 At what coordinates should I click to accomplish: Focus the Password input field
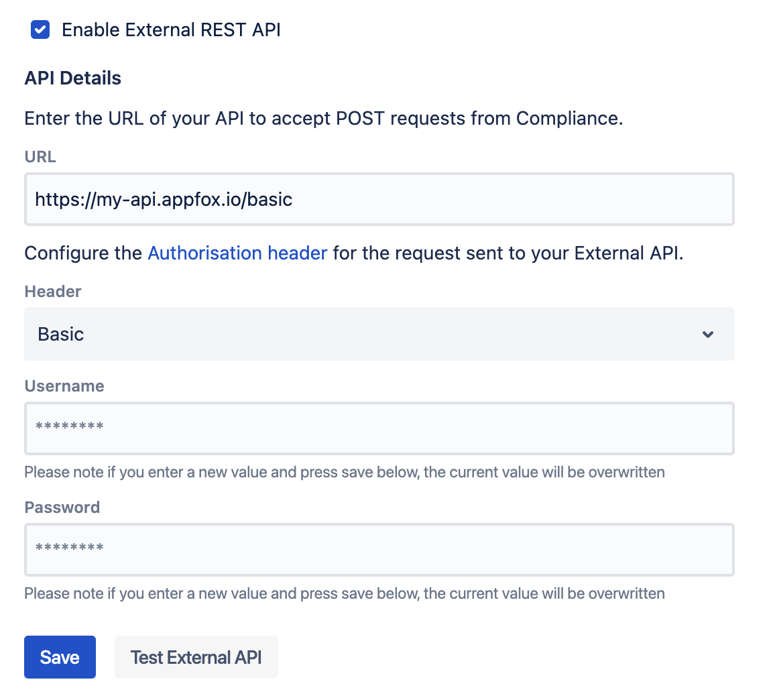[379, 549]
